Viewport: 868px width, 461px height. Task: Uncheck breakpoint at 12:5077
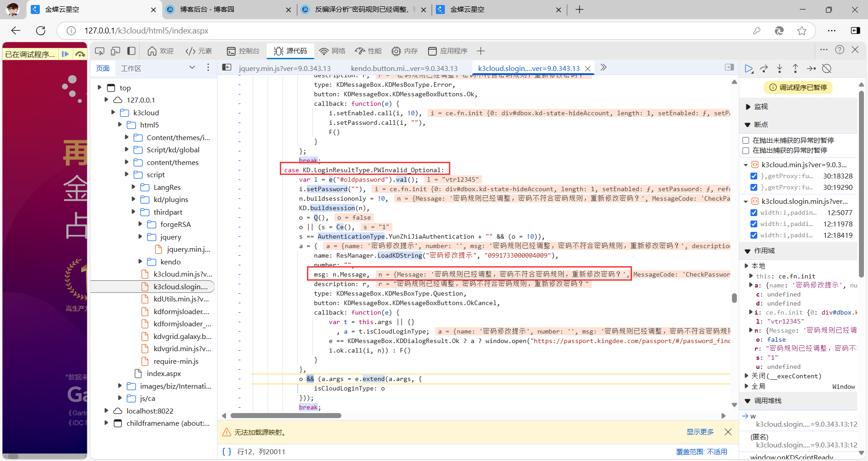(x=754, y=212)
